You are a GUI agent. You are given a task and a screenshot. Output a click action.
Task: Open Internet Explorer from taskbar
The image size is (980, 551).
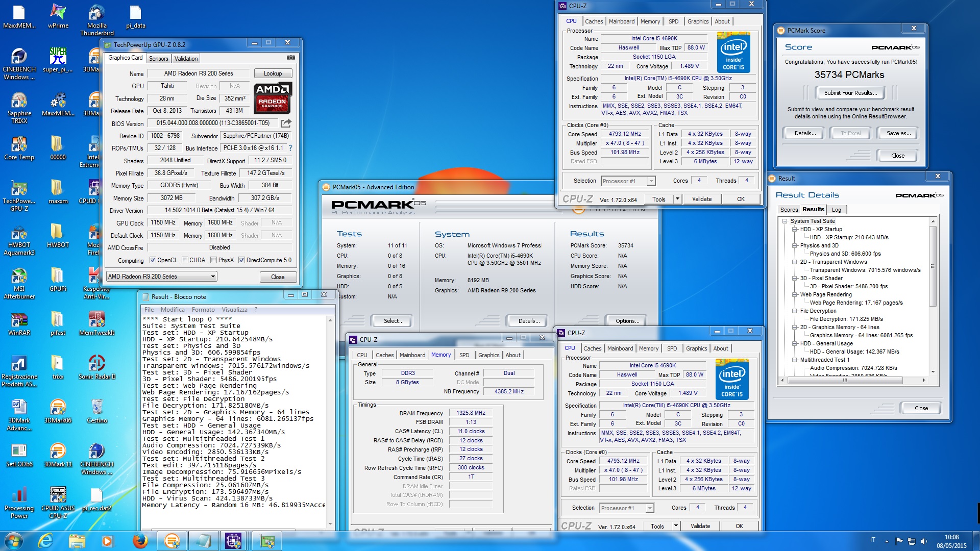(46, 541)
